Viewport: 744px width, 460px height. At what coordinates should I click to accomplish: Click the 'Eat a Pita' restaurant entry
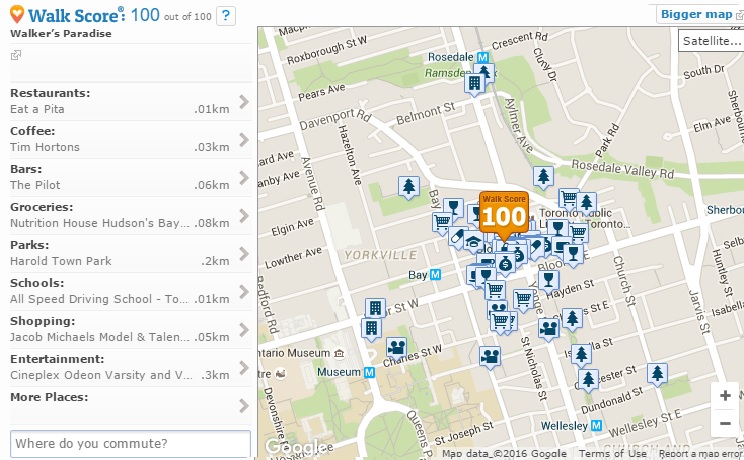pos(37,109)
